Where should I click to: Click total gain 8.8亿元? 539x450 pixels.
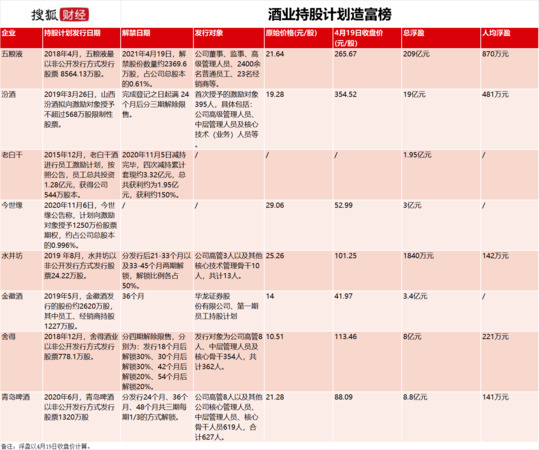click(415, 397)
